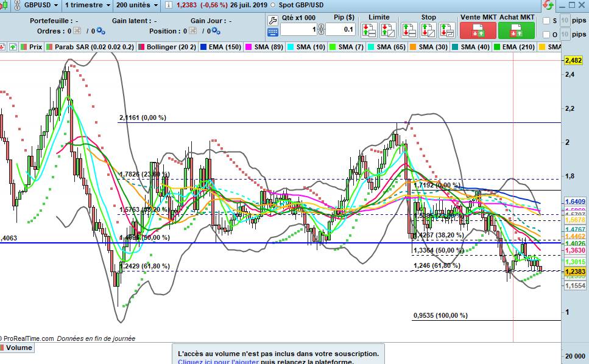Viewport: 589px width, 364px height.
Task: Click the O pips value field showing 10
Action: [565, 35]
